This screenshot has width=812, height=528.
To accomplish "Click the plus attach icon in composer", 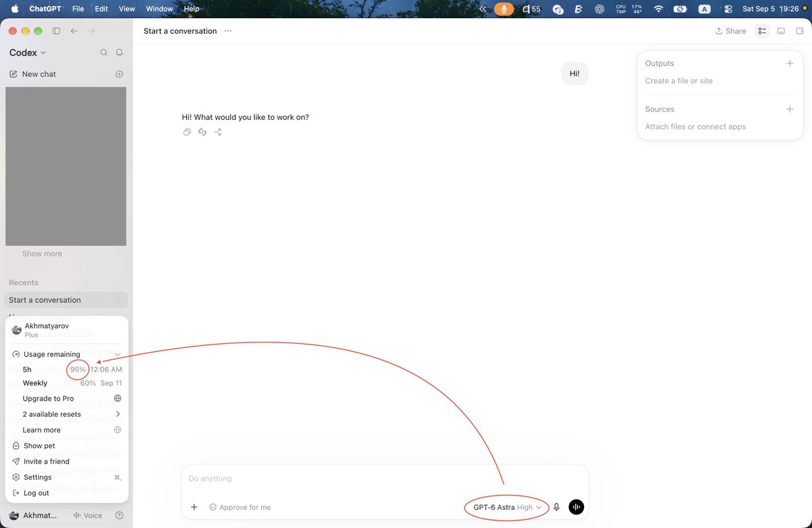I will click(x=194, y=507).
